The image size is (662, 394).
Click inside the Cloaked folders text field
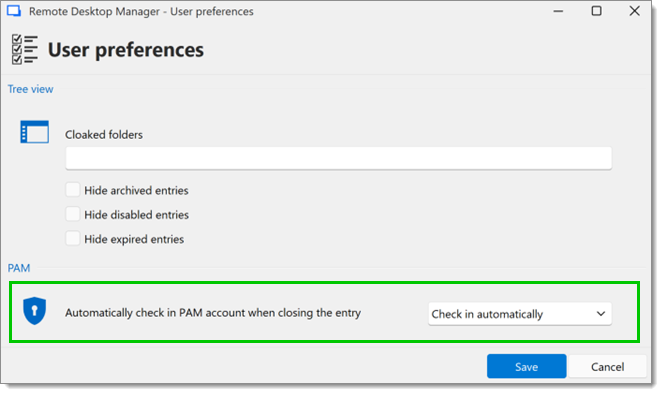(338, 158)
